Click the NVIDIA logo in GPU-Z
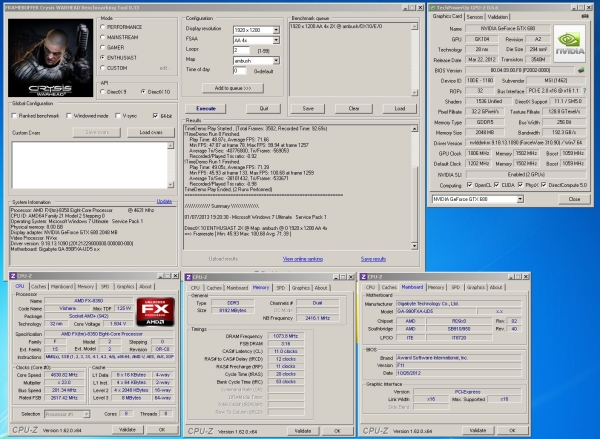The height and width of the screenshot is (439, 600). (569, 44)
